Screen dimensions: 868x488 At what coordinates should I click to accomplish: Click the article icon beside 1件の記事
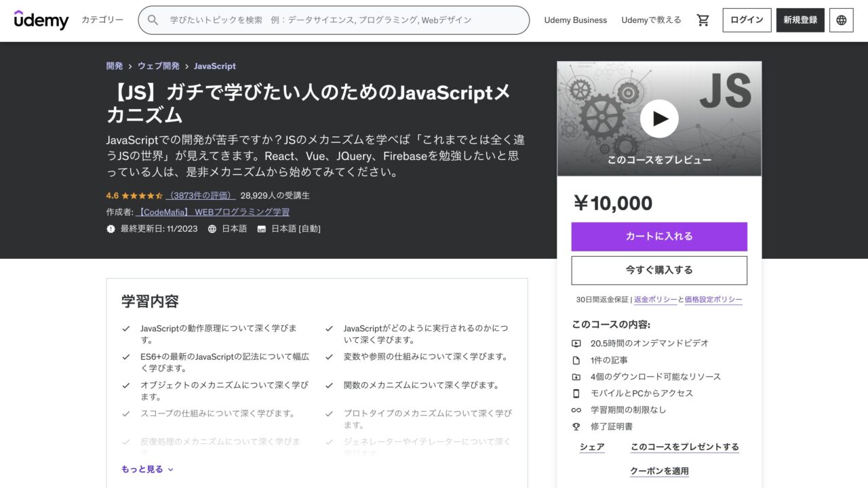576,360
